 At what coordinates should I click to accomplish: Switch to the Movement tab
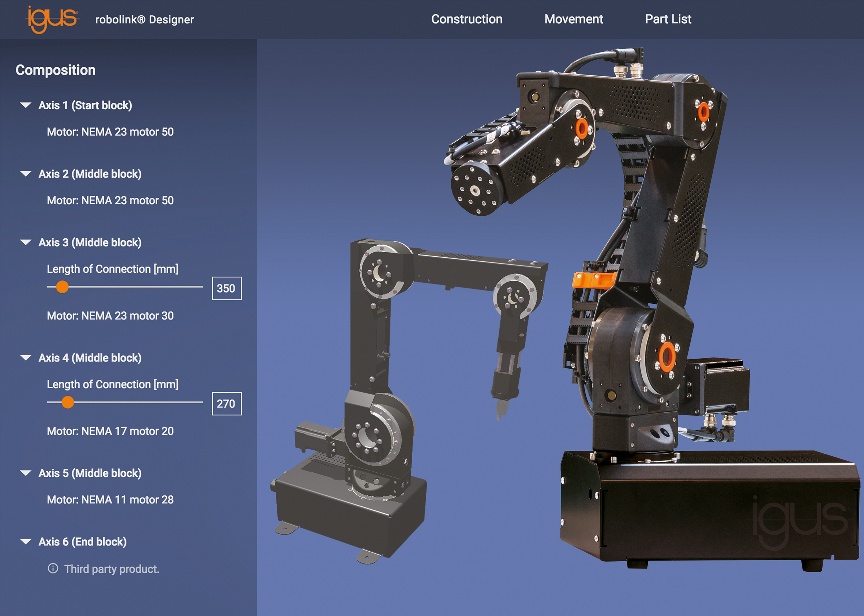(573, 19)
